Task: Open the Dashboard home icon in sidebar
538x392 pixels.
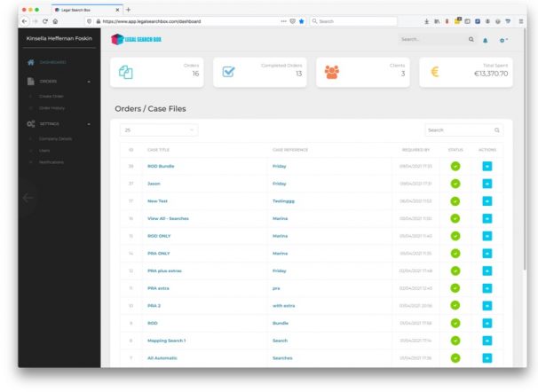Action: click(31, 62)
